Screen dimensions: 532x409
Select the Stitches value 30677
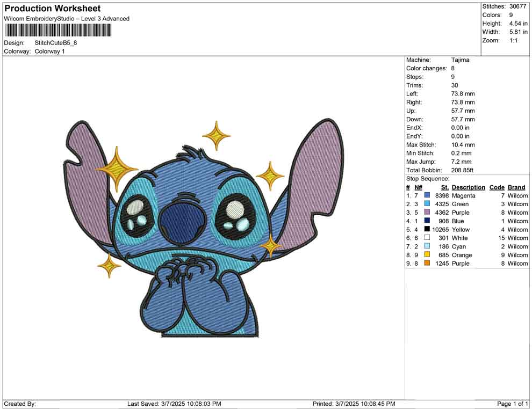point(517,6)
